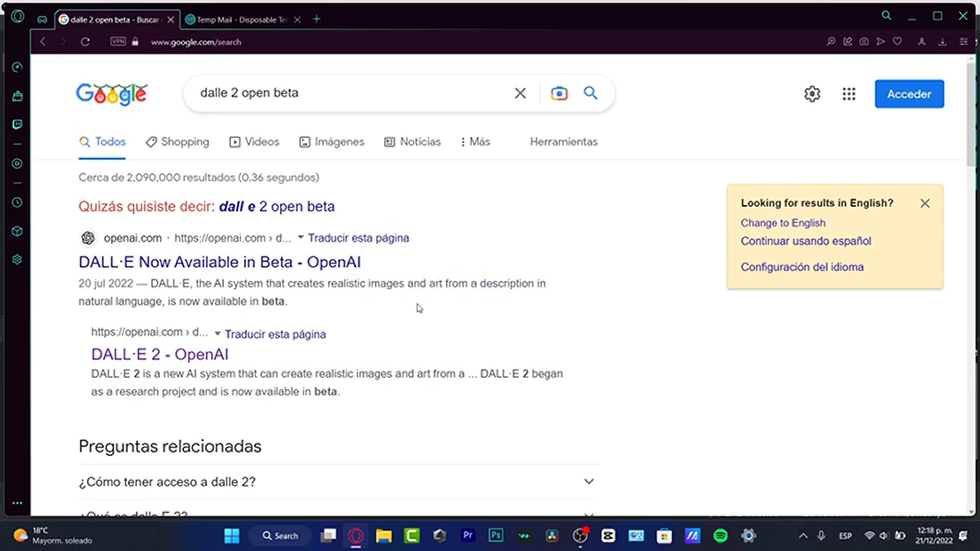Open the cube extensions icon in sidebar
This screenshot has height=551, width=980.
(17, 231)
